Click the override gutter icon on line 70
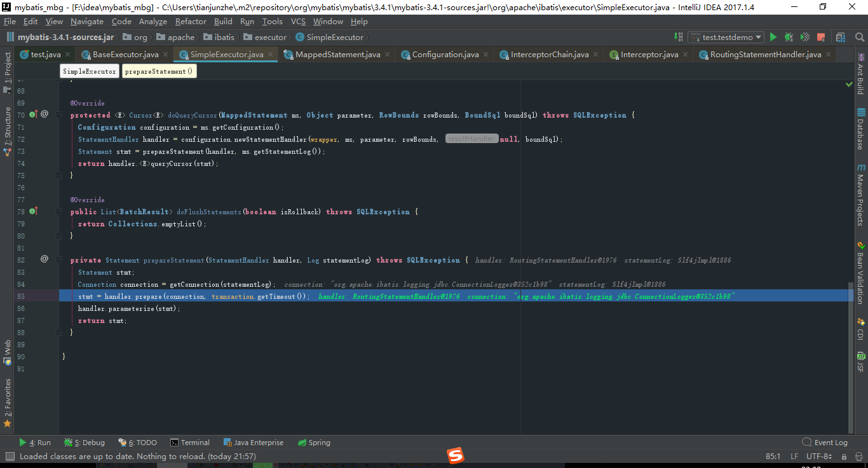This screenshot has height=468, width=868. [x=35, y=114]
